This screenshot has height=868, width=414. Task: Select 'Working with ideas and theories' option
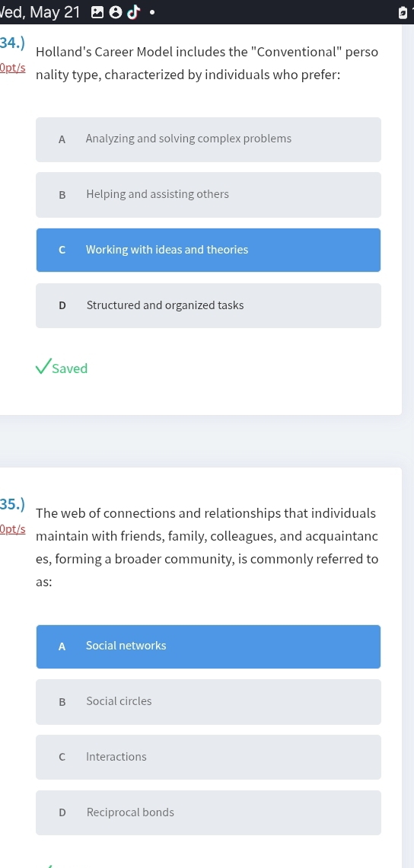point(208,250)
